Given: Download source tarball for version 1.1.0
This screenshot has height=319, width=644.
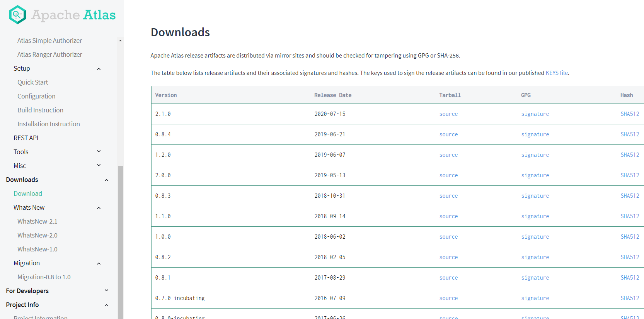Looking at the screenshot, I should coord(448,216).
